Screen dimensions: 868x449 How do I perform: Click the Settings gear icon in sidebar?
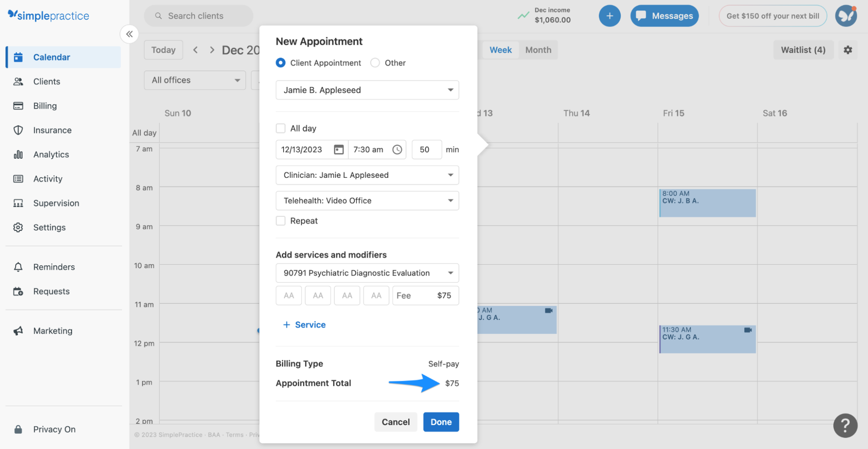(x=18, y=227)
